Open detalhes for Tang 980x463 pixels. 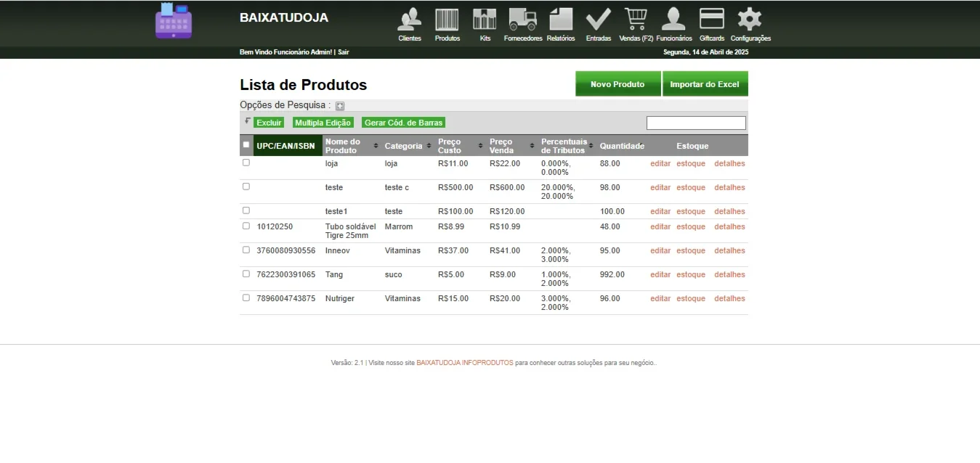(x=729, y=274)
